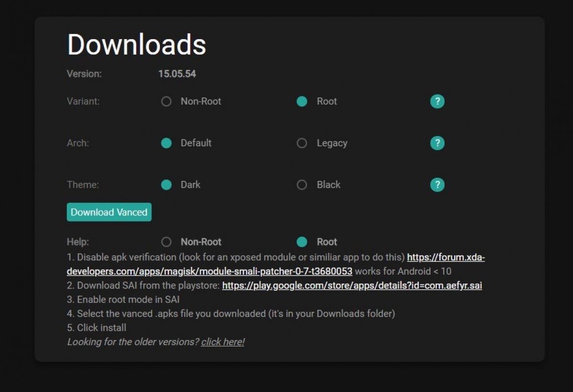
Task: Click the 'Version:' label
Action: [x=84, y=74]
